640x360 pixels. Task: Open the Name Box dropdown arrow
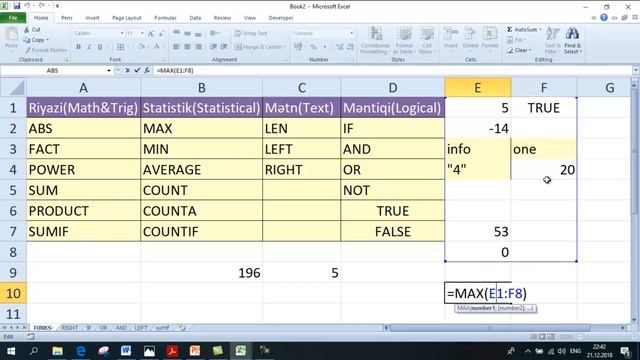pos(109,71)
